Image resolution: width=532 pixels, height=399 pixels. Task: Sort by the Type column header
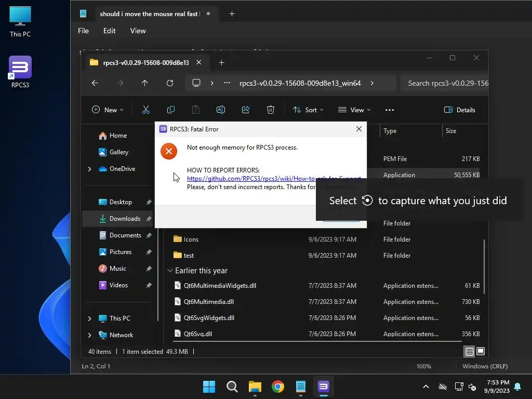[390, 131]
